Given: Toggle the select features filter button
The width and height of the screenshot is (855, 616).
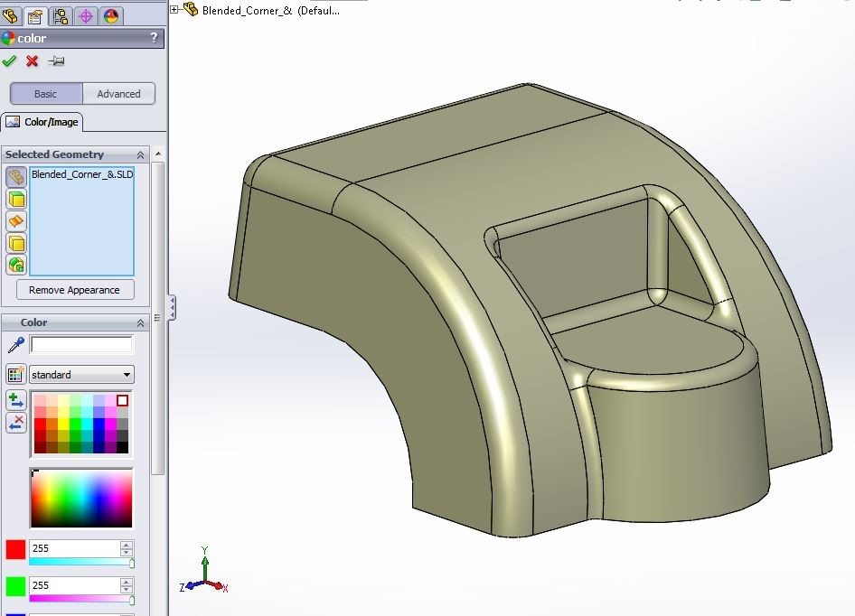Looking at the screenshot, I should 16,265.
